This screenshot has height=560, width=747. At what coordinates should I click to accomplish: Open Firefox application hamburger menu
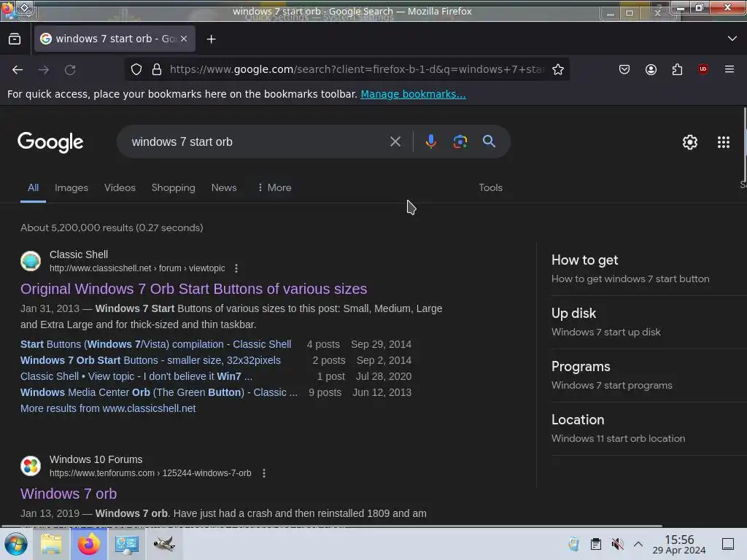pyautogui.click(x=729, y=69)
